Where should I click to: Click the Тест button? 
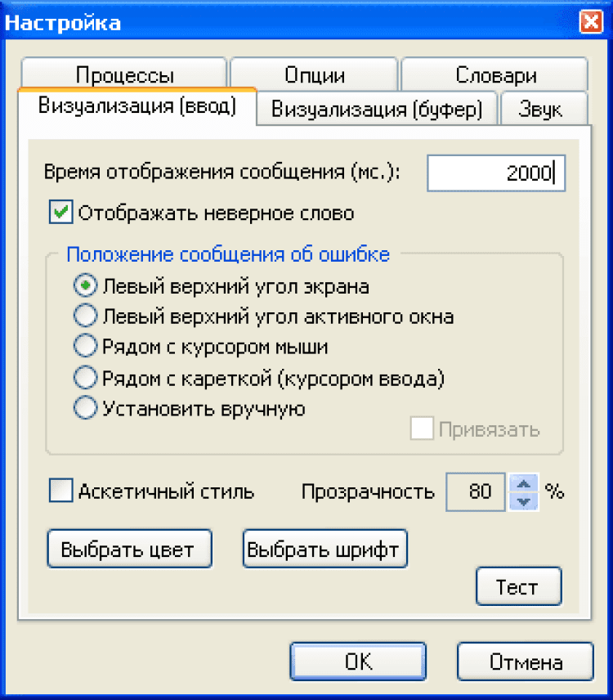point(518,587)
